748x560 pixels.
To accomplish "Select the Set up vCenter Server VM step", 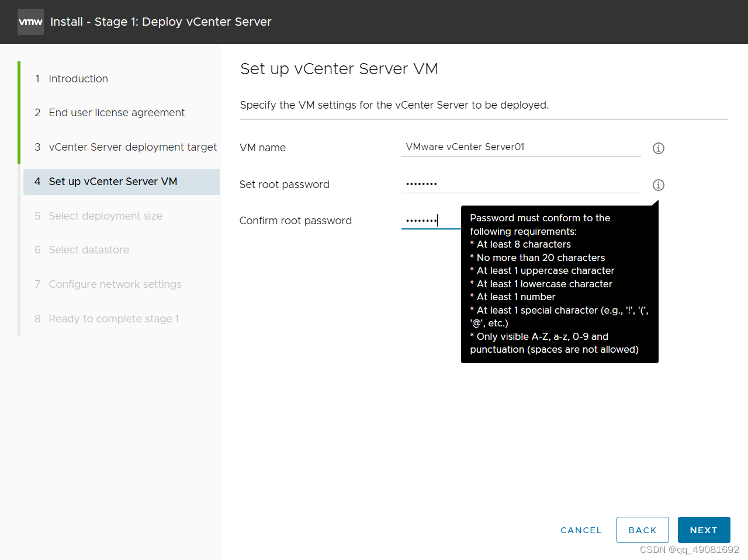I will (113, 182).
